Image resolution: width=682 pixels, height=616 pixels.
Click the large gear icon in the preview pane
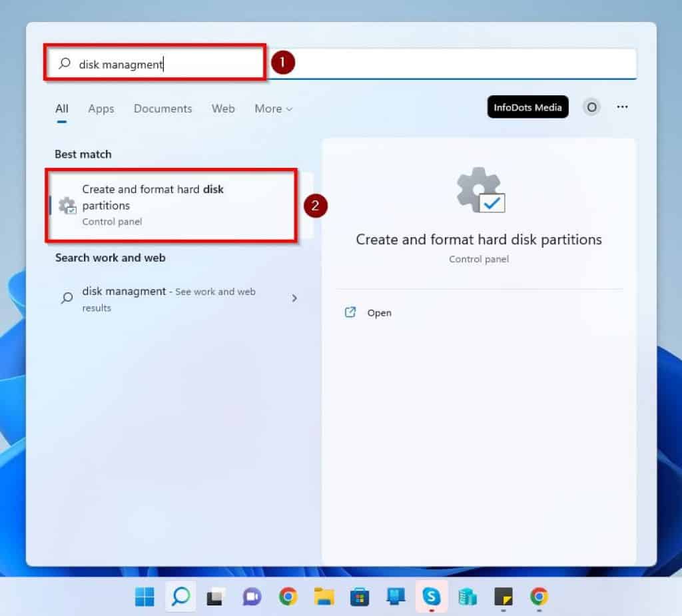click(480, 190)
